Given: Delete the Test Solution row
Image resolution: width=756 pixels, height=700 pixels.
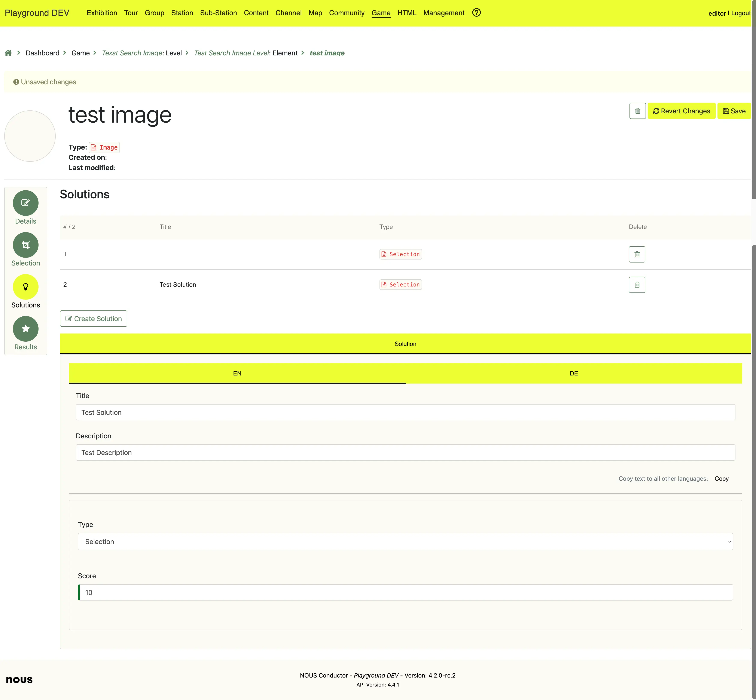Looking at the screenshot, I should tap(637, 285).
